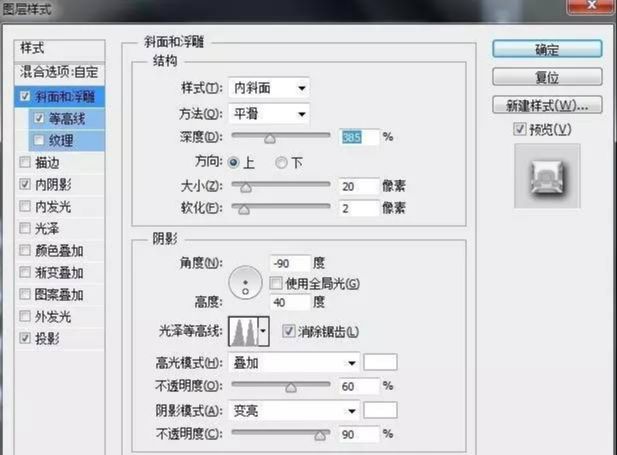Uncheck the 等高线 checkbox
The height and width of the screenshot is (455, 617).
coord(39,118)
